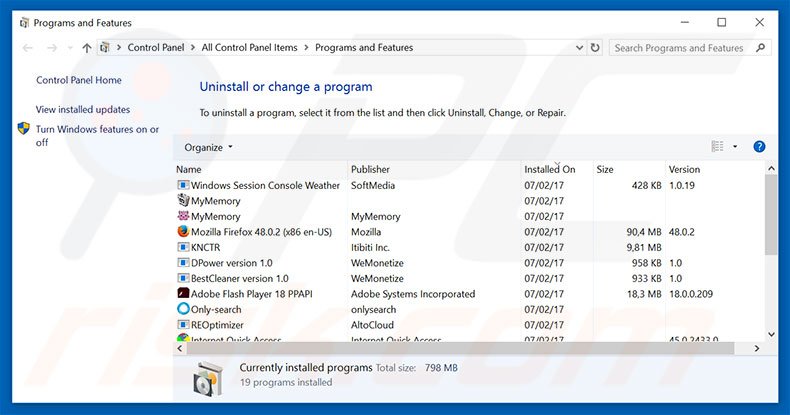This screenshot has height=415, width=790.
Task: Select MyMemory icon with MyMemory publisher
Action: click(x=183, y=216)
